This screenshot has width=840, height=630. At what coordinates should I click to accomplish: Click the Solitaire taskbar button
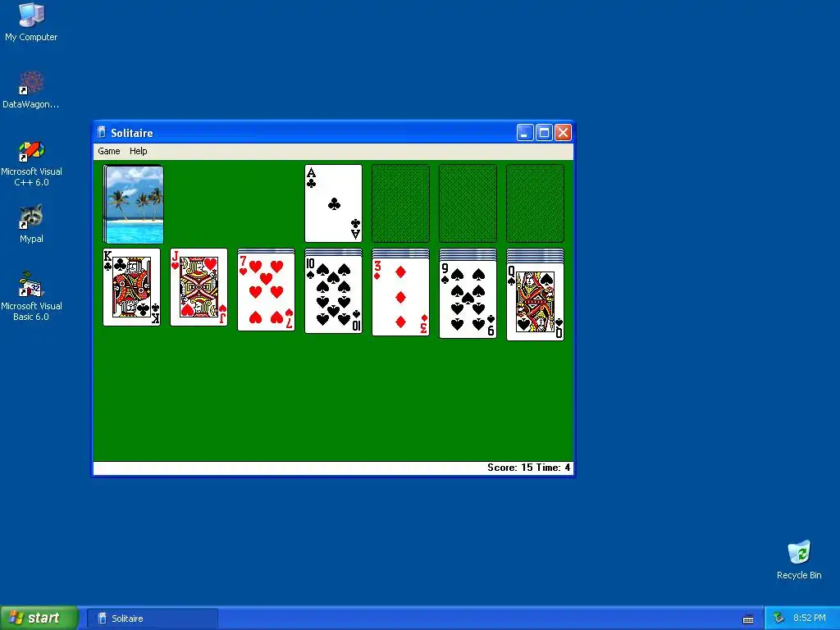pos(152,619)
